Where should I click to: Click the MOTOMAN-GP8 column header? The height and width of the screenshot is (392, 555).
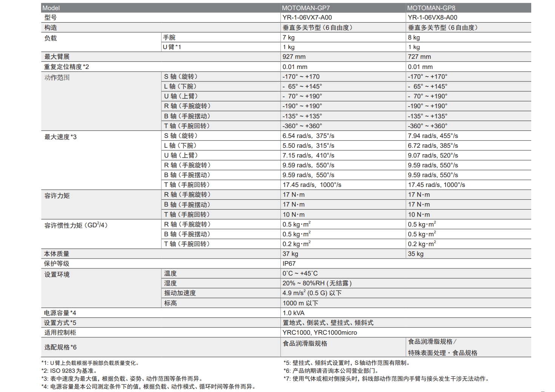tap(431, 8)
